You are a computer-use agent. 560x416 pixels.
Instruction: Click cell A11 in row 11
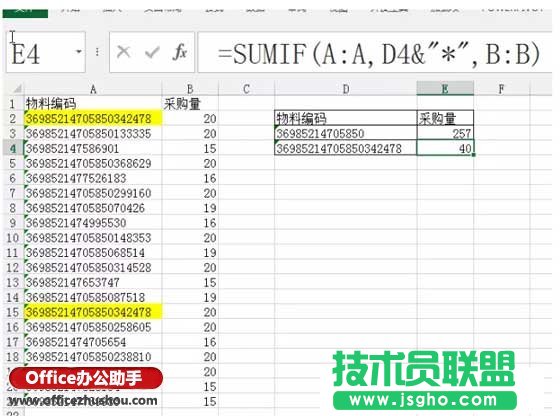(93, 252)
